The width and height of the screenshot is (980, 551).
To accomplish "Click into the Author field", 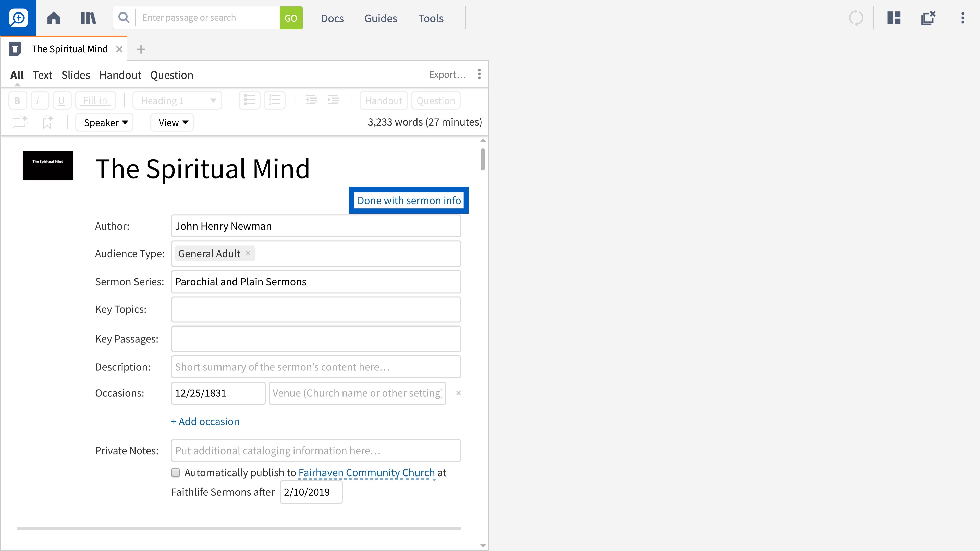I will (x=316, y=226).
